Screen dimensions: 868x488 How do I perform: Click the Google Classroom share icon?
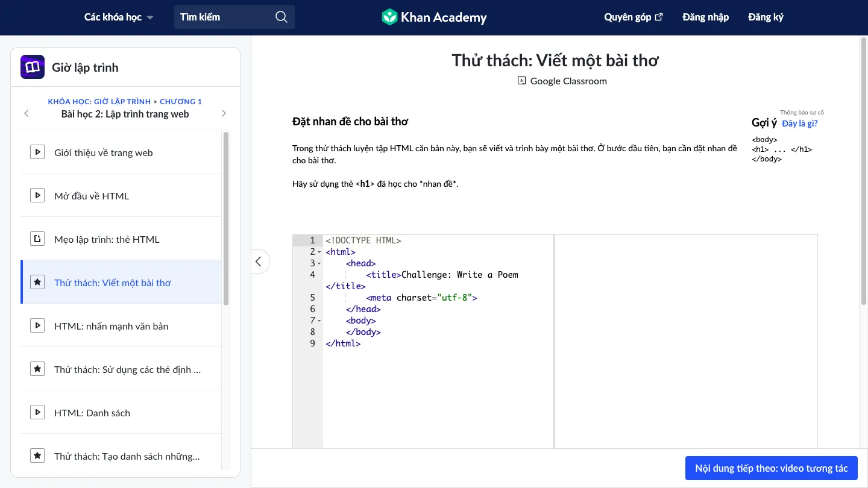coord(522,81)
